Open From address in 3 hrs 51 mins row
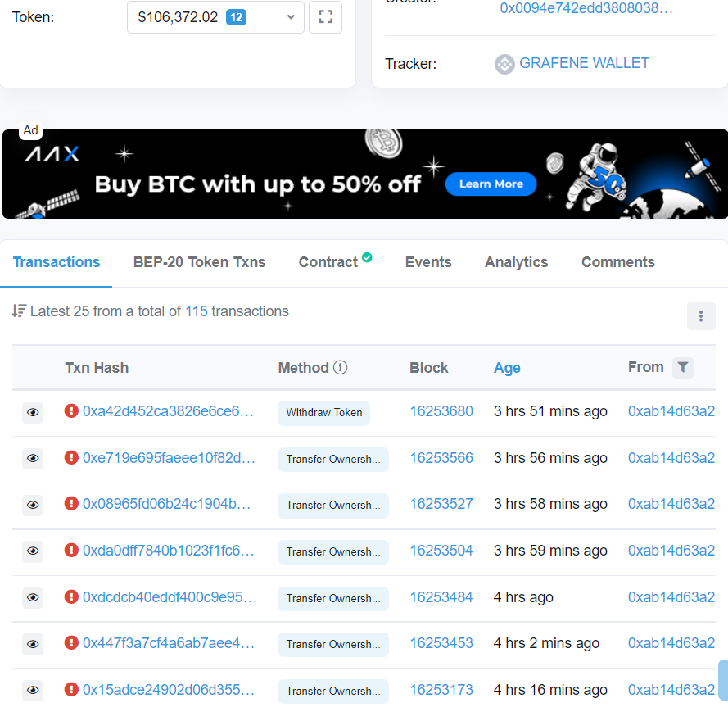The height and width of the screenshot is (712, 728). point(671,411)
